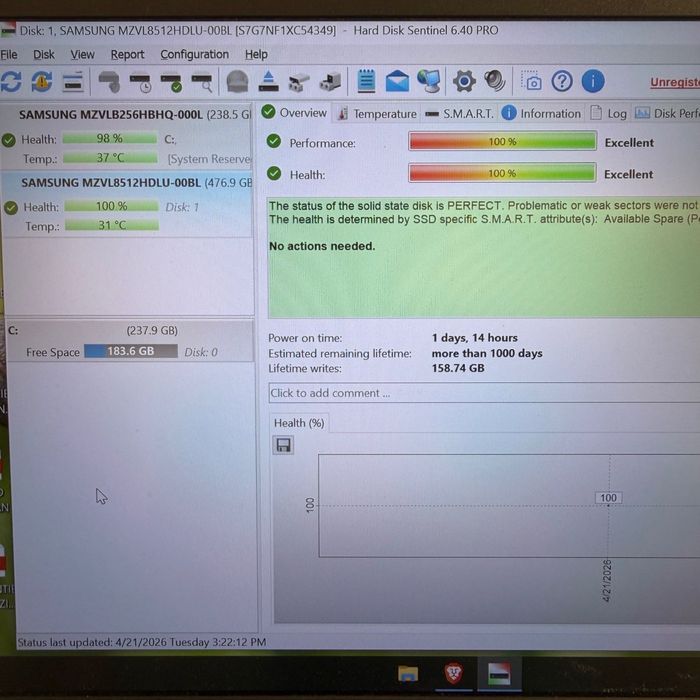Open the gear configuration icon
Image resolution: width=700 pixels, height=700 pixels.
pos(464,81)
